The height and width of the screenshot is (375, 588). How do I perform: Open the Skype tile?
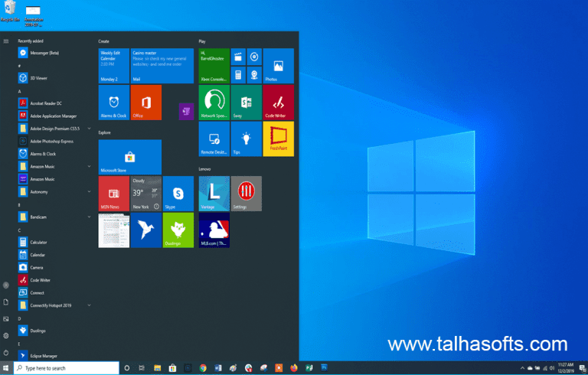[178, 194]
